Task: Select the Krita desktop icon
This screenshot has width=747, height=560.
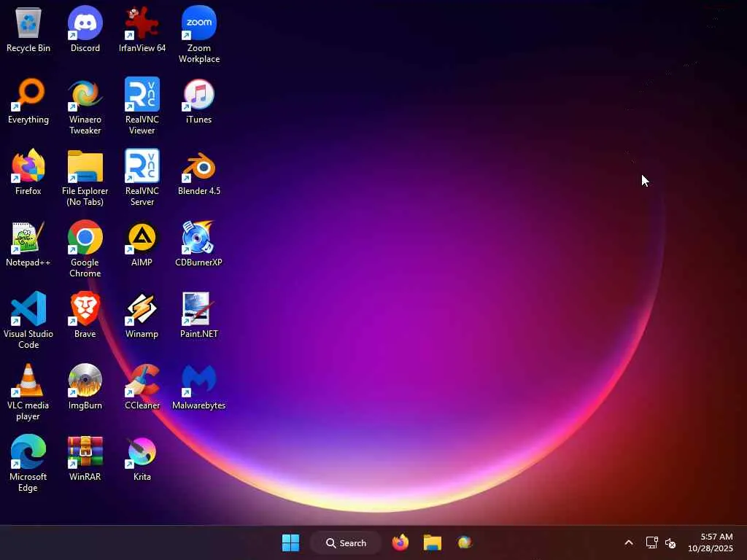Action: coord(142,458)
